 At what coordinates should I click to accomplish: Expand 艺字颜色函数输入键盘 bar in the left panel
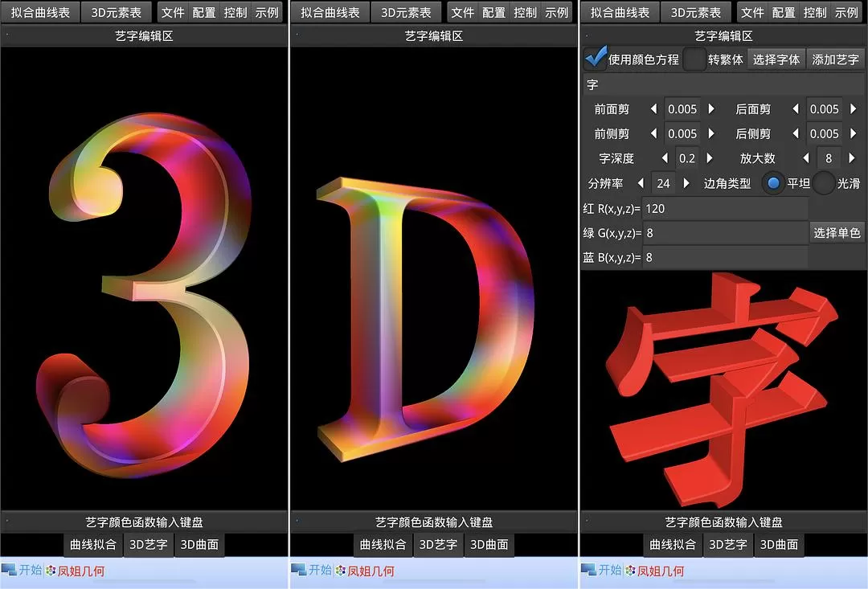point(145,522)
